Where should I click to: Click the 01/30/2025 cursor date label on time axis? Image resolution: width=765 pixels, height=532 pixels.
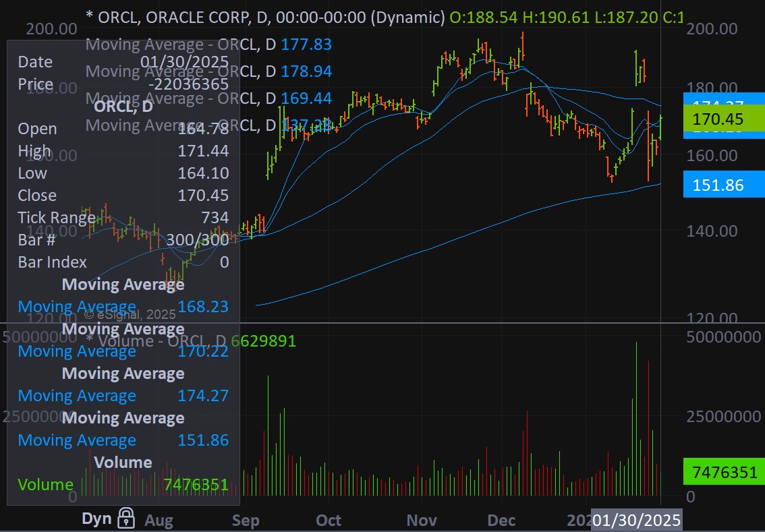click(636, 520)
